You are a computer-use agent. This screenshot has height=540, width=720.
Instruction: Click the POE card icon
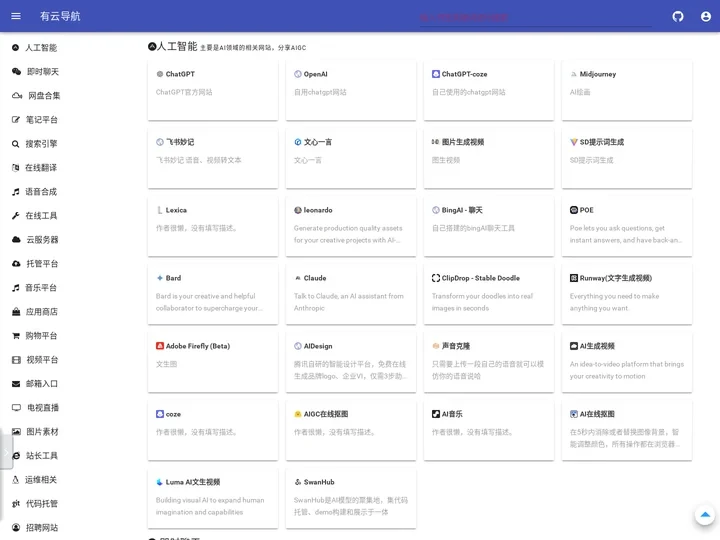coord(574,210)
